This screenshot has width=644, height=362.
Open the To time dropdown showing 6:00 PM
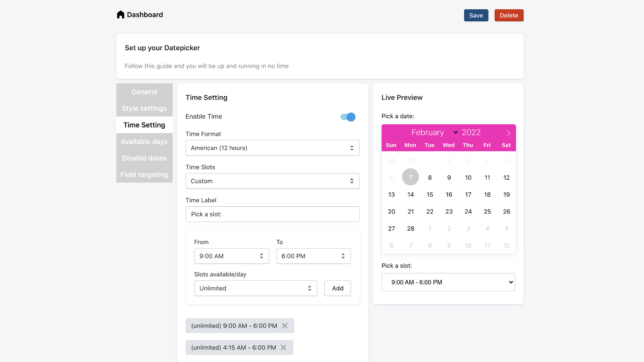click(x=314, y=256)
